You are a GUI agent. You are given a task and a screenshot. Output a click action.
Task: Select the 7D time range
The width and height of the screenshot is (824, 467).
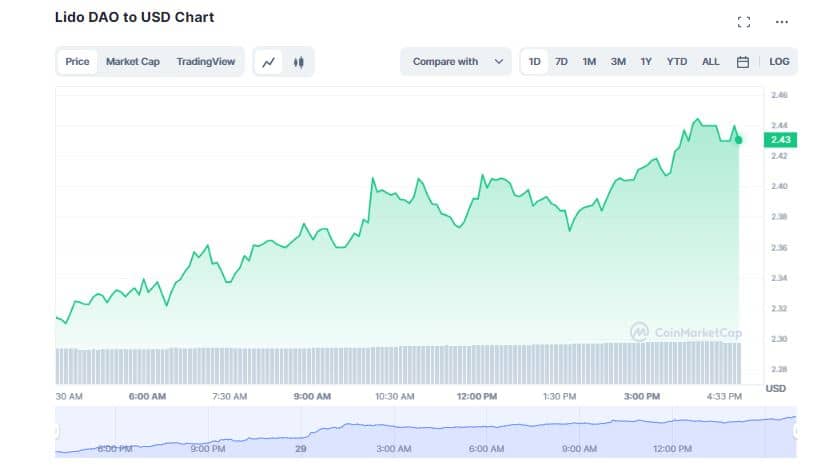click(561, 61)
